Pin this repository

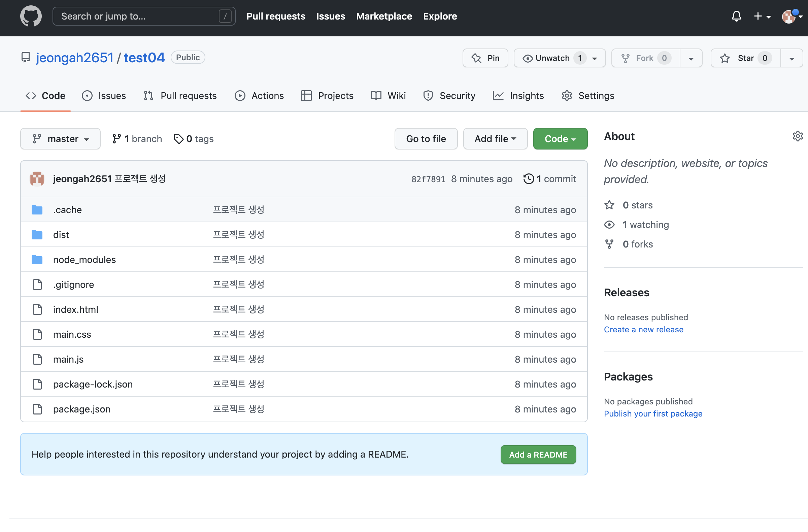485,58
